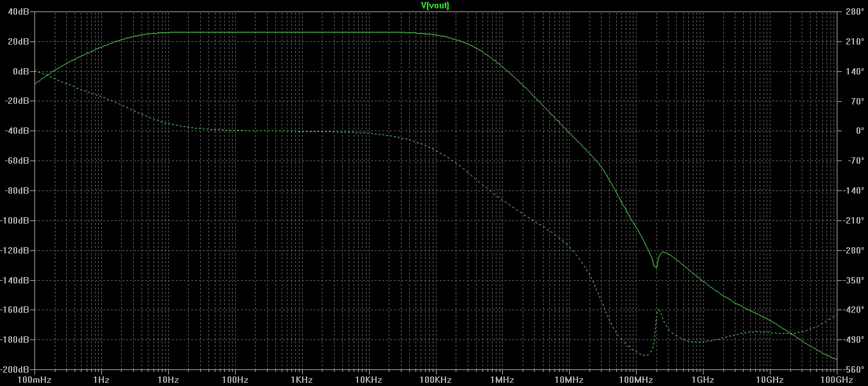Click the dashed phase curve spike near 200MHz
Screen dimensions: 868x386
(658, 311)
